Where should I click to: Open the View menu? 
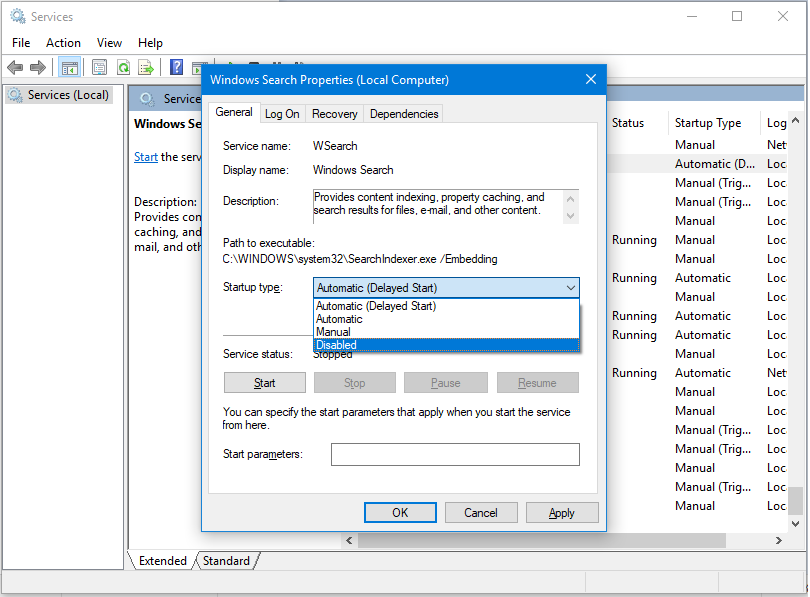[x=109, y=43]
